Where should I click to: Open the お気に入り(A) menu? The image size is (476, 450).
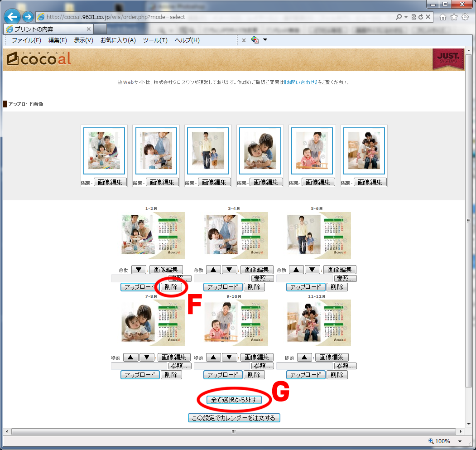[x=118, y=40]
